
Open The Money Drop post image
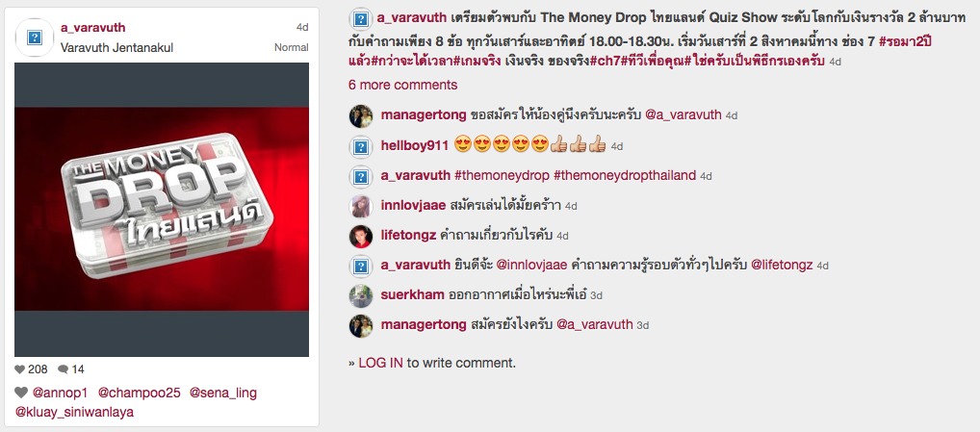(162, 210)
